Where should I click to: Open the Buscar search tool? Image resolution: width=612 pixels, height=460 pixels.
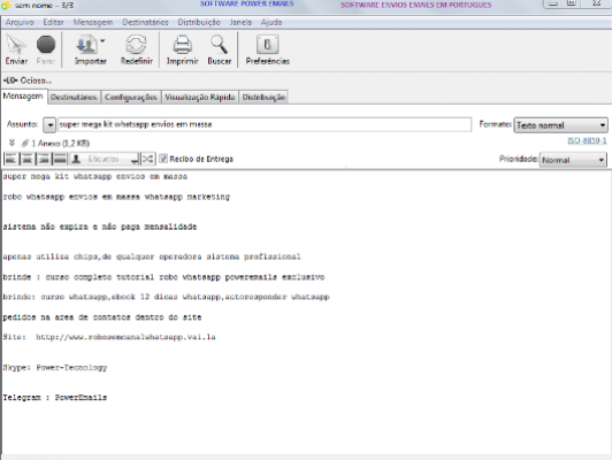click(219, 49)
